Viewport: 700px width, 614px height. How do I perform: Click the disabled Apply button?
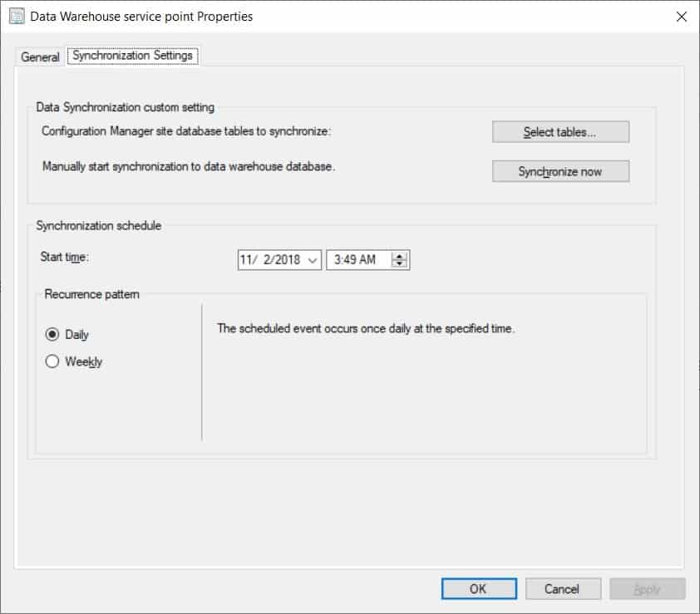[648, 588]
